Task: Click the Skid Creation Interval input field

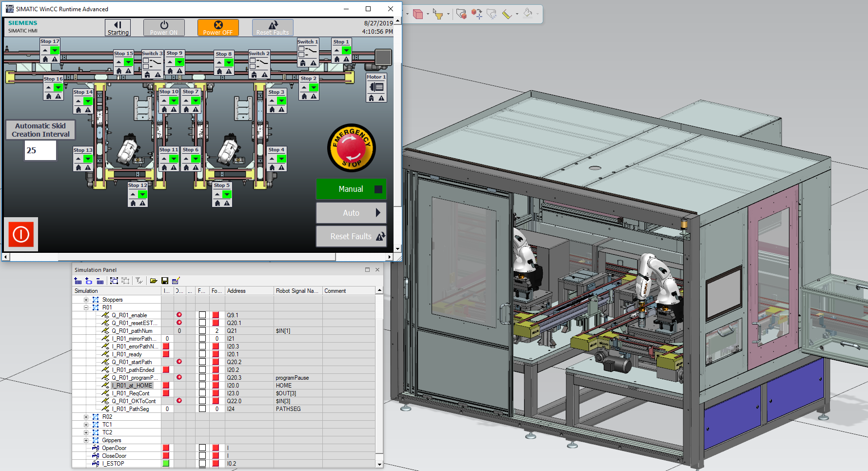Action: (x=40, y=150)
